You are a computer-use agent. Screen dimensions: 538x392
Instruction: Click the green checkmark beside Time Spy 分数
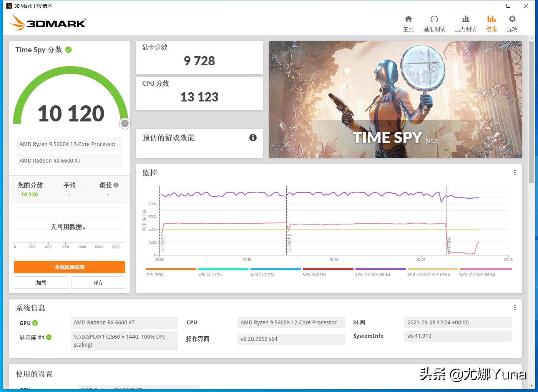(x=68, y=49)
